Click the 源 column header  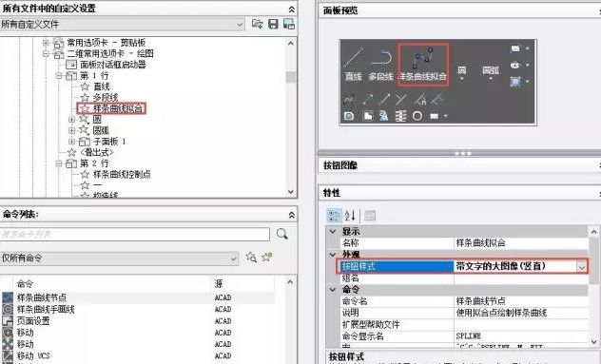click(x=219, y=284)
